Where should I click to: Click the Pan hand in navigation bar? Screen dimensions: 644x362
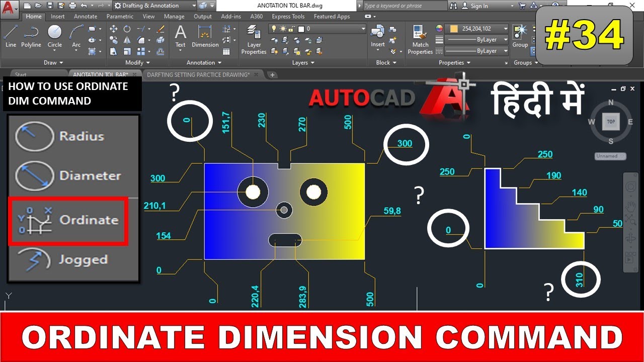[630, 206]
